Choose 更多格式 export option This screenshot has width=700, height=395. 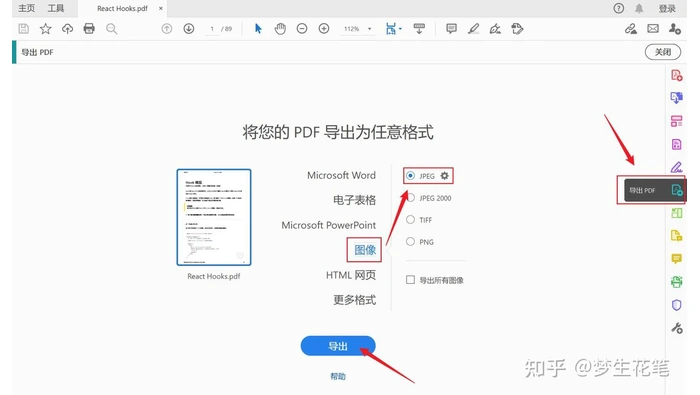pos(354,300)
